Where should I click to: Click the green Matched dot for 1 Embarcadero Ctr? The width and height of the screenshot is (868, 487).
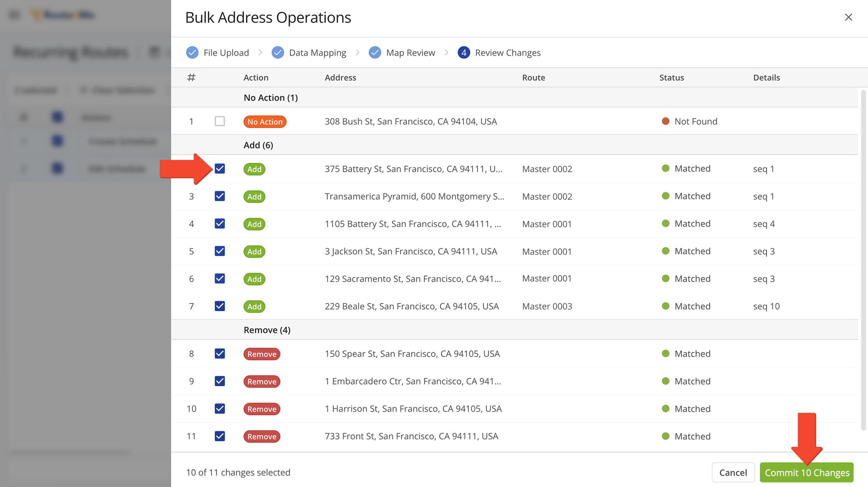(665, 381)
